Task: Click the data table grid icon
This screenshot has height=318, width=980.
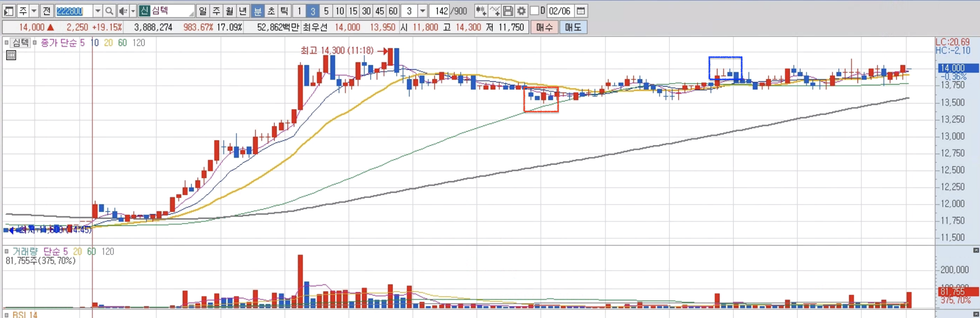Action: 11,56
